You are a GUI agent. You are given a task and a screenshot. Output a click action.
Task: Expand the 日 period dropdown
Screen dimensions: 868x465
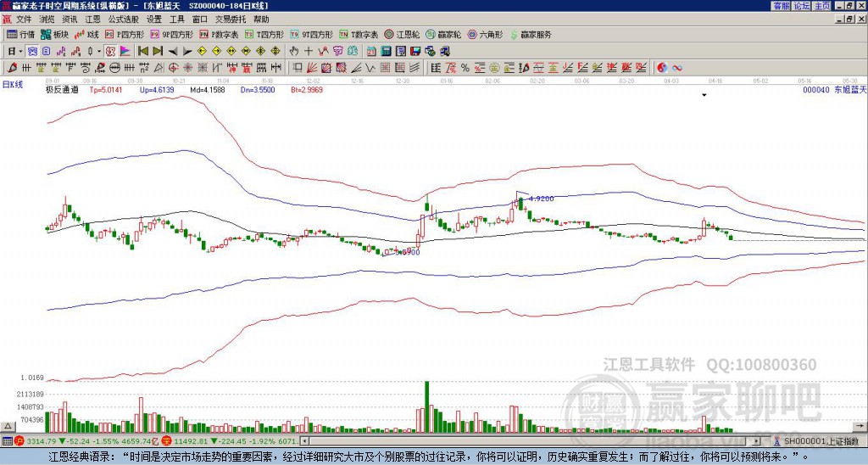click(x=20, y=52)
